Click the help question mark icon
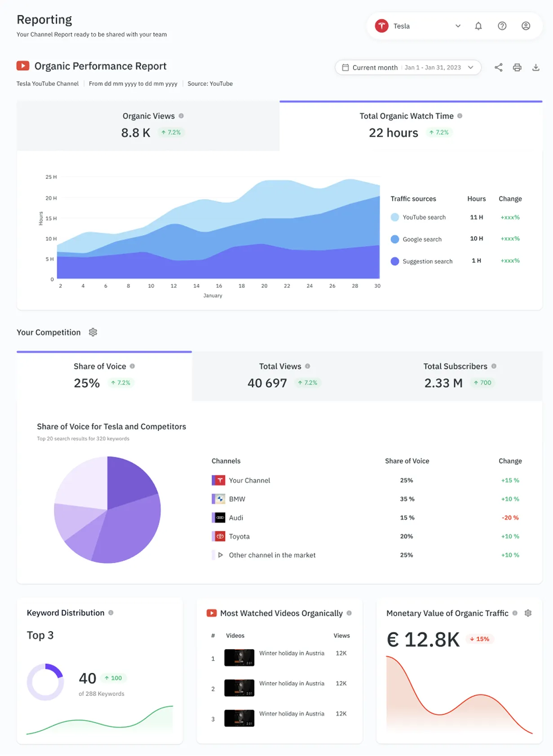Image resolution: width=553 pixels, height=756 pixels. pos(502,26)
